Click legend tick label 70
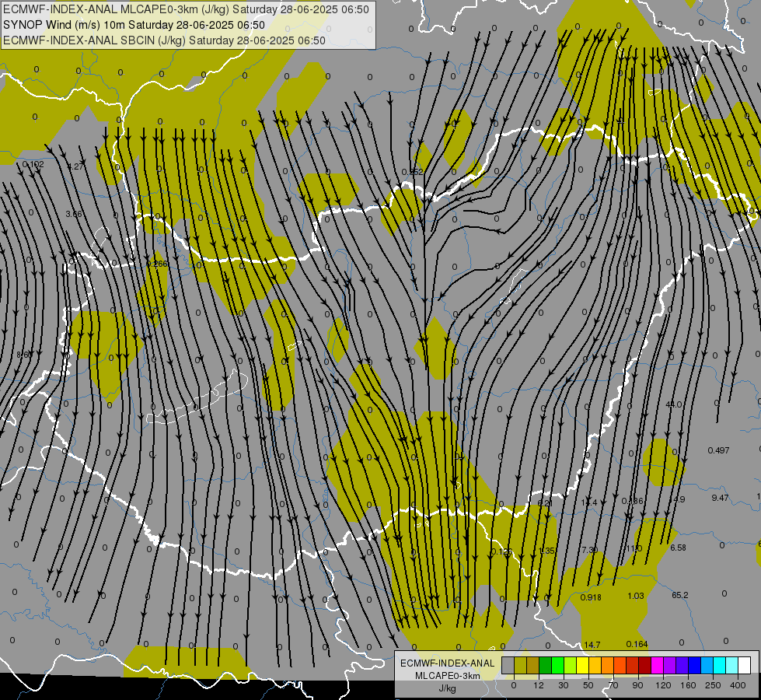Viewport: 761px width, 700px height. click(x=613, y=685)
